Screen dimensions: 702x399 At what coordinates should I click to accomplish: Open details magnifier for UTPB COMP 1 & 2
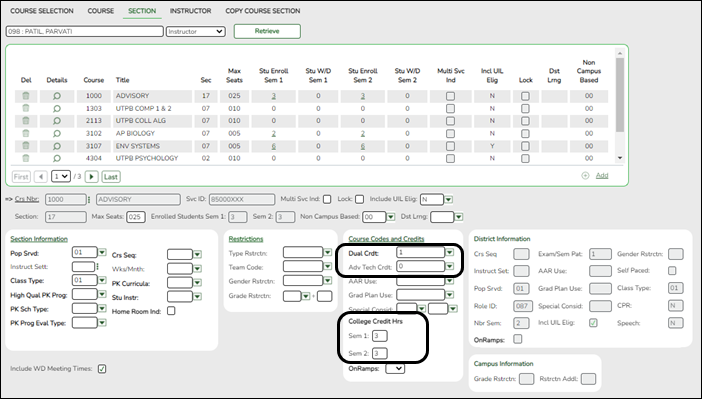click(x=57, y=108)
